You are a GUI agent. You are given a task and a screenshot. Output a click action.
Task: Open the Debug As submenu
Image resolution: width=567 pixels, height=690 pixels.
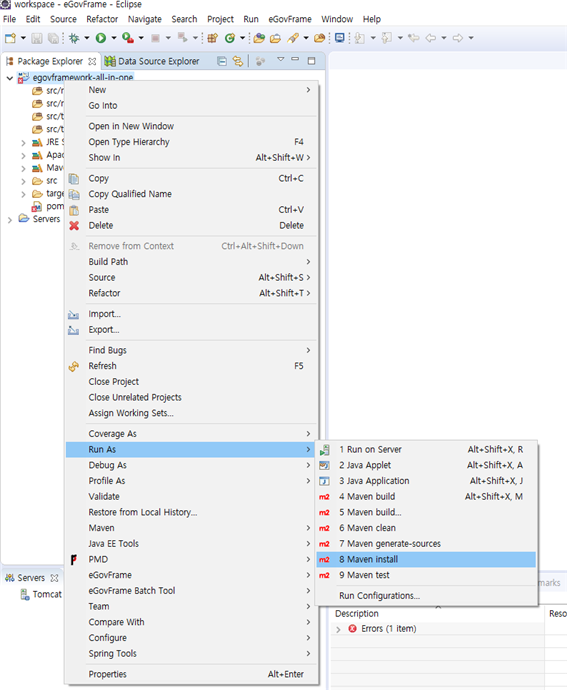click(x=191, y=466)
